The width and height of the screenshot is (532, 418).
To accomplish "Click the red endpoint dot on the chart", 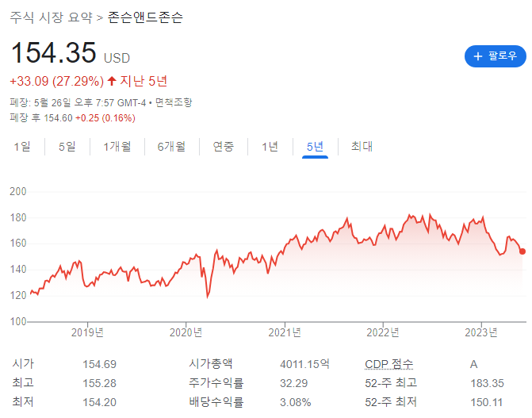I will click(x=522, y=251).
